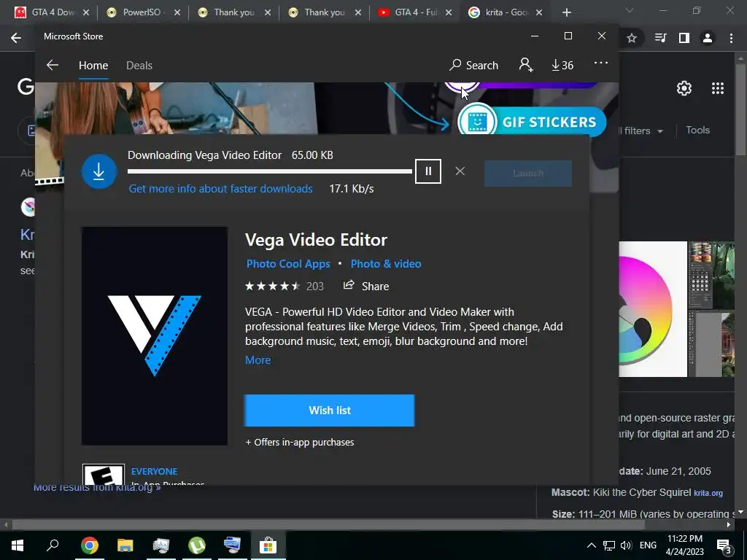Switch to the PowerISO Chrome tab
747x560 pixels.
[143, 12]
